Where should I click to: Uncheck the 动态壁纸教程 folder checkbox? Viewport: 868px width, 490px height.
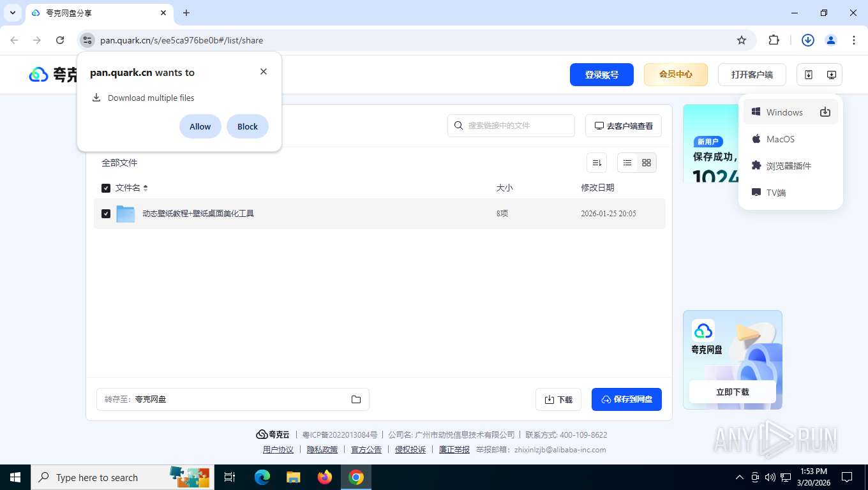(x=106, y=214)
